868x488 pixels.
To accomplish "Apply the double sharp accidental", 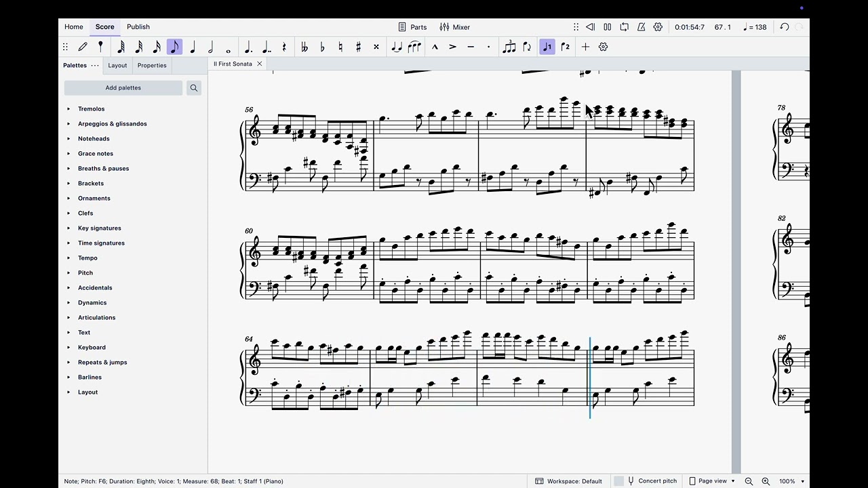I will click(x=376, y=47).
